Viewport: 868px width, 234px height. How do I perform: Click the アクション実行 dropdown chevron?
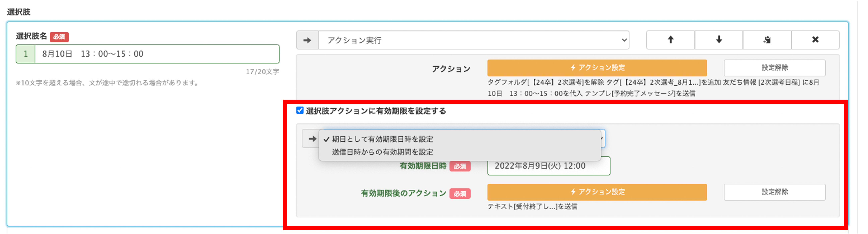pyautogui.click(x=624, y=40)
